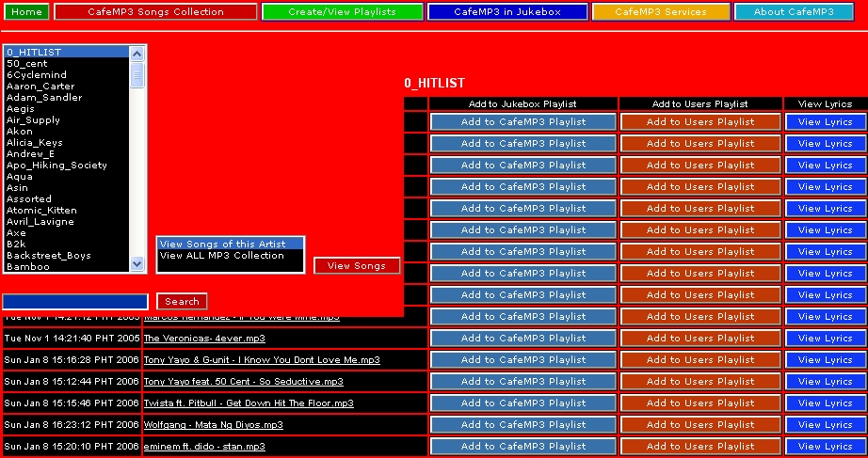Open the CafeMP3 in Jukebox page
Image resolution: width=868 pixels, height=458 pixels.
point(506,12)
